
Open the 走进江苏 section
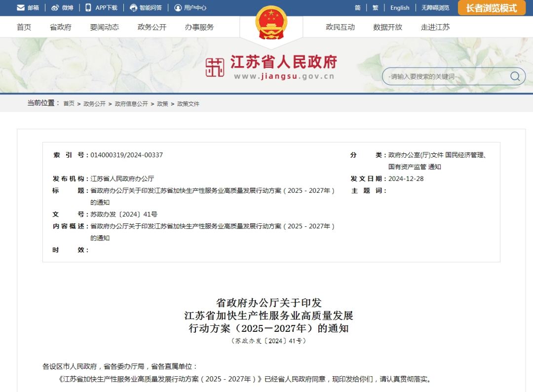pyautogui.click(x=434, y=27)
